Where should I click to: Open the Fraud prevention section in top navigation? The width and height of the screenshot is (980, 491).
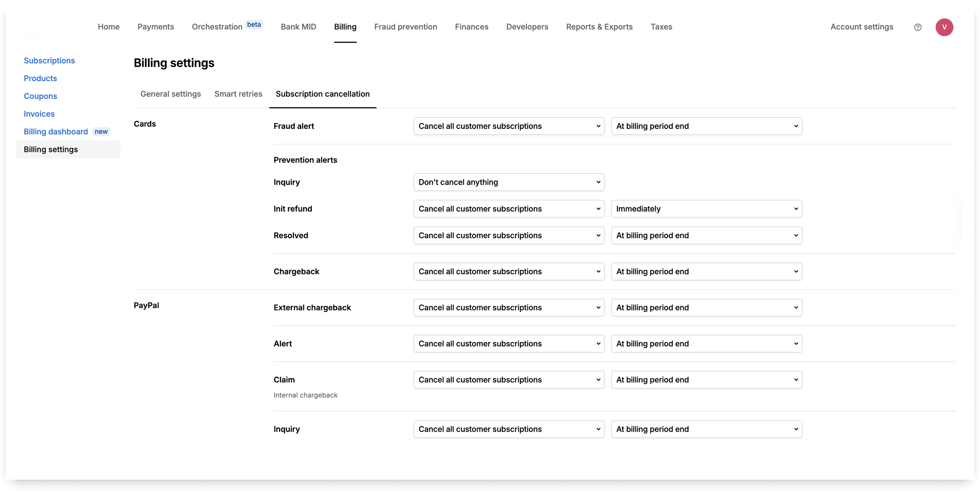(x=405, y=27)
